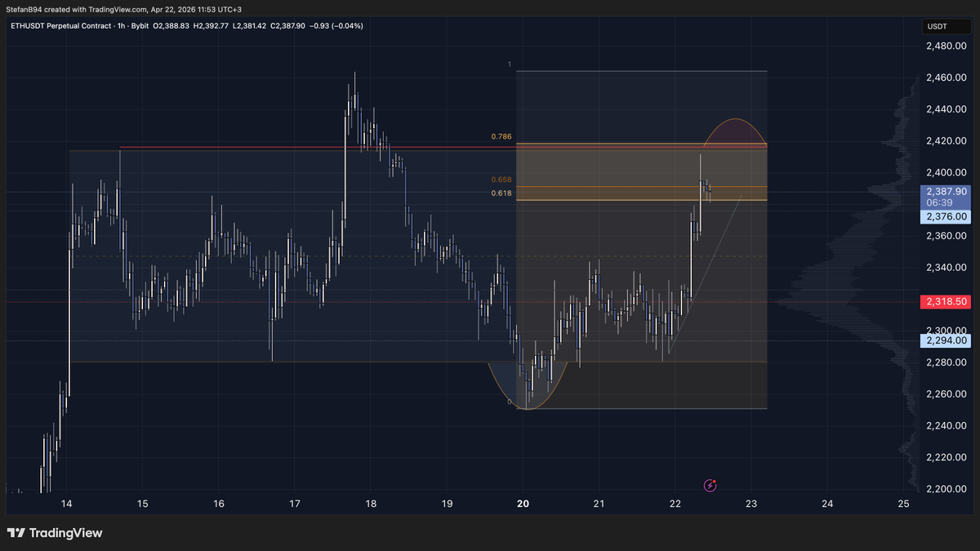The height and width of the screenshot is (551, 980).
Task: Click the 2,460.00 price axis label
Action: (x=947, y=78)
